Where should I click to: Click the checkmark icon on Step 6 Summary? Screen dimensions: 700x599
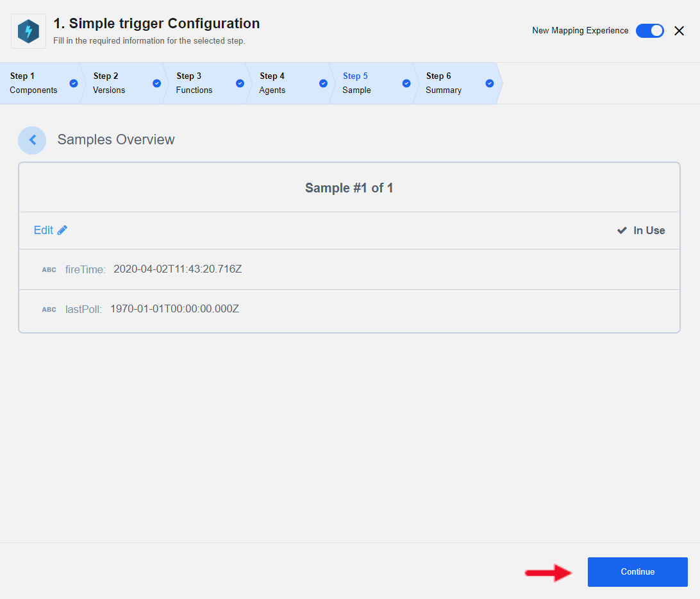tap(490, 83)
